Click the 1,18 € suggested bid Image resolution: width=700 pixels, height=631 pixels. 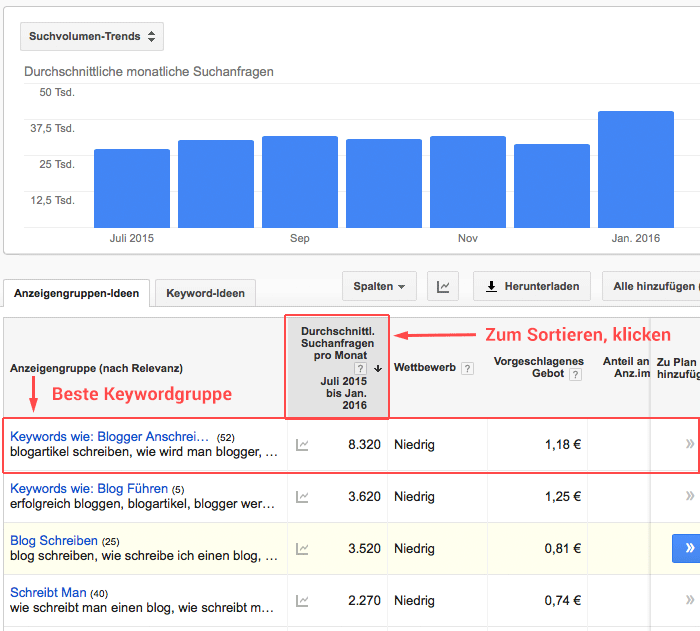tap(563, 445)
